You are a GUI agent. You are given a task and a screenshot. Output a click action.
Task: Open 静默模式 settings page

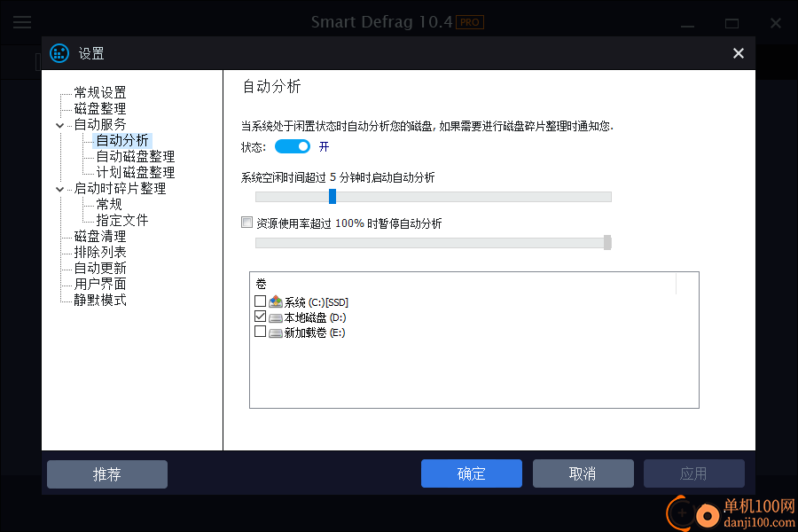click(99, 301)
